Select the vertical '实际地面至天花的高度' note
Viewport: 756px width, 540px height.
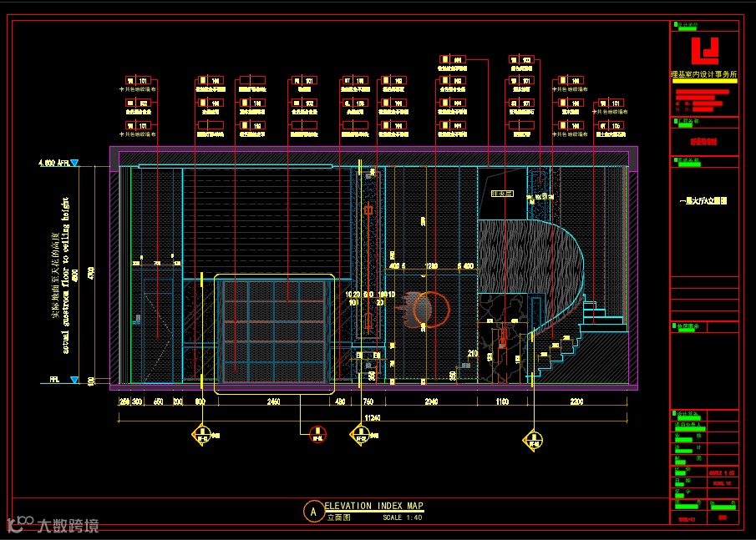coord(55,275)
